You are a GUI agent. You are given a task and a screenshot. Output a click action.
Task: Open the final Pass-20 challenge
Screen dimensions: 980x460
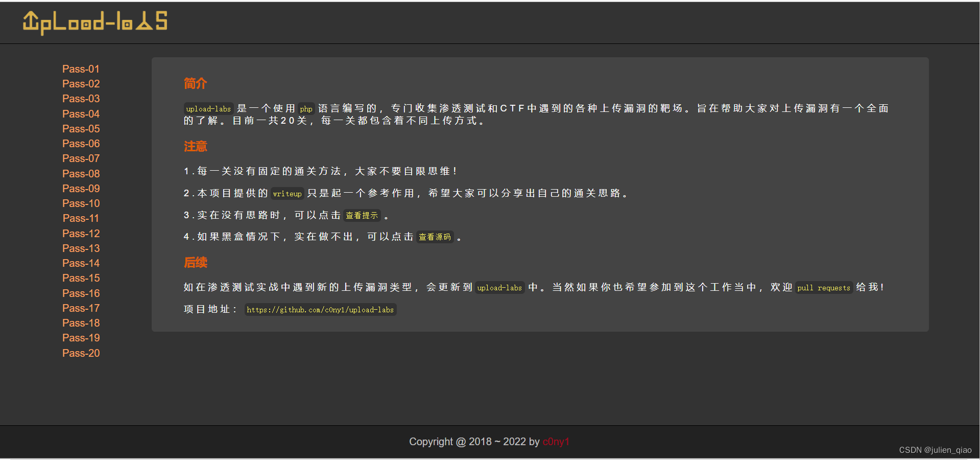pyautogui.click(x=80, y=353)
